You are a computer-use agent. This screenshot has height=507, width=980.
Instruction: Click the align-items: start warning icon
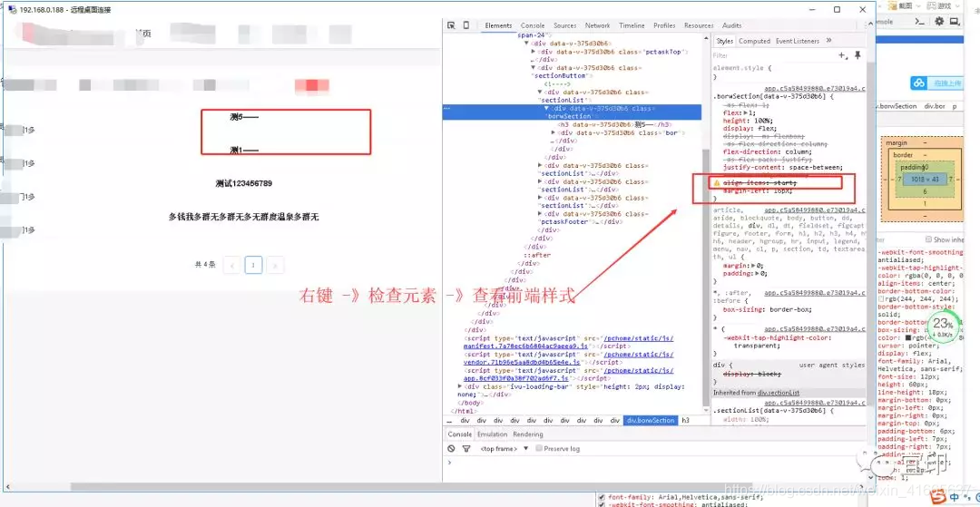[717, 183]
